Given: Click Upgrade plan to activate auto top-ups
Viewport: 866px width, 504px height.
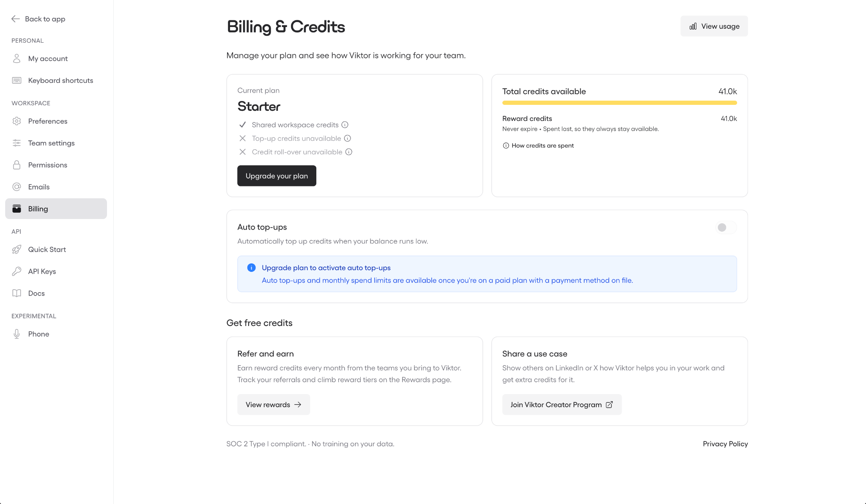Looking at the screenshot, I should tap(326, 268).
